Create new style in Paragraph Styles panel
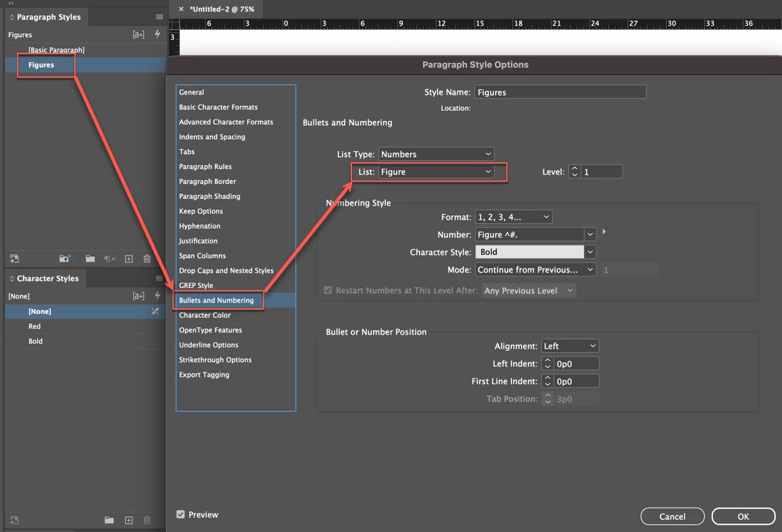This screenshot has width=782, height=532. coord(128,259)
